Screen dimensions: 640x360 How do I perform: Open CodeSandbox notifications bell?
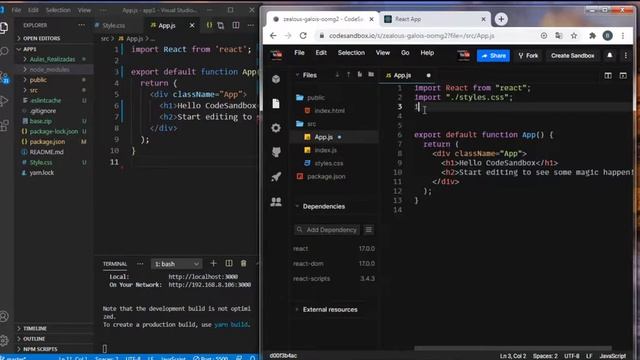click(610, 55)
